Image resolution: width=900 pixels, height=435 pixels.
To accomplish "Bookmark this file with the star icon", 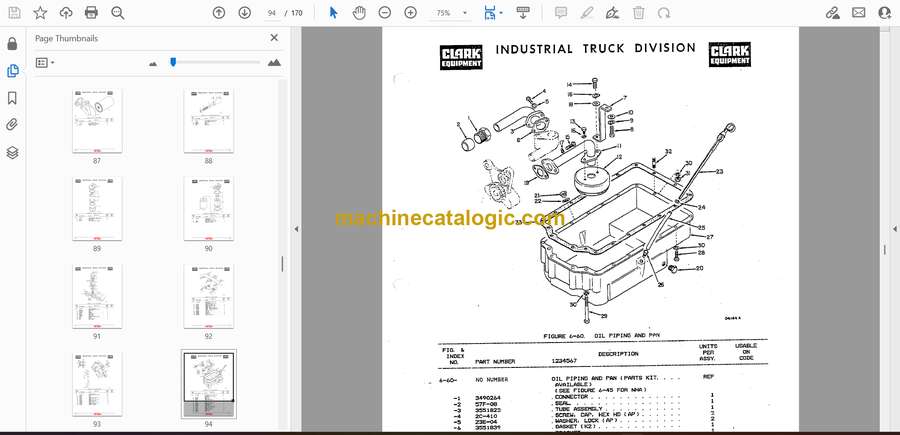I will (x=40, y=13).
